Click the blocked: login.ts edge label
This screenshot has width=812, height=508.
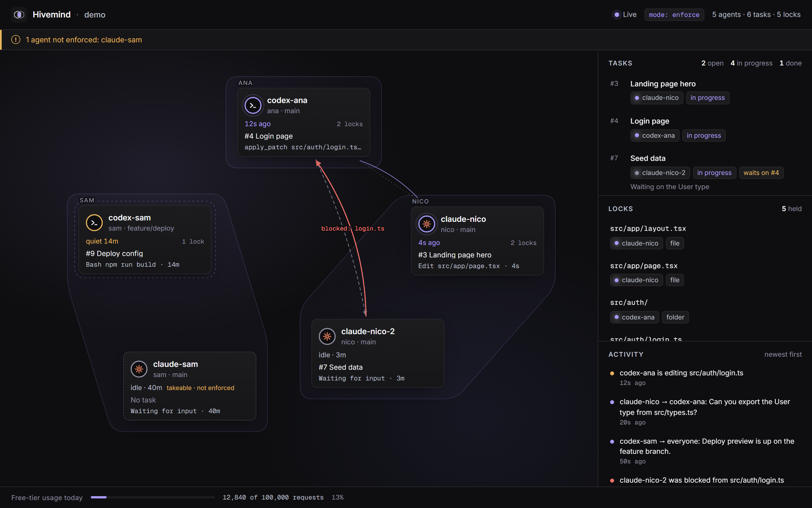353,229
